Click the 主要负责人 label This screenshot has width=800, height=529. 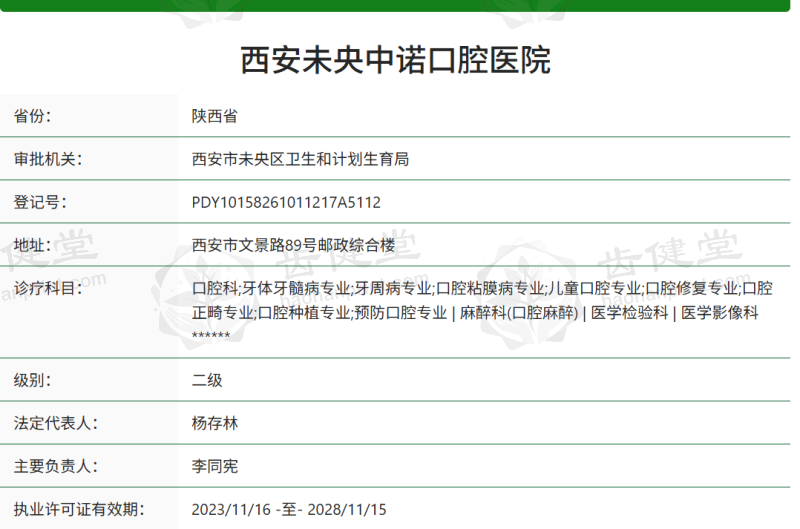(x=56, y=466)
